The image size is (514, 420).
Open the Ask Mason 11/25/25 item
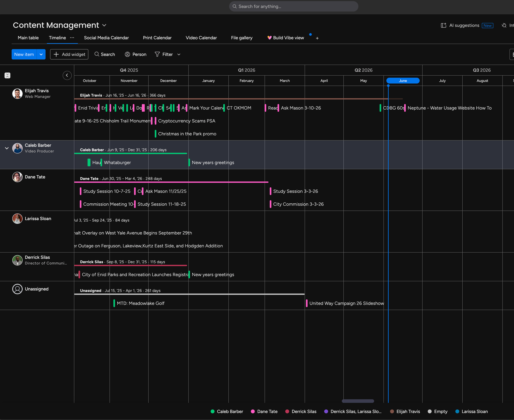(x=164, y=191)
